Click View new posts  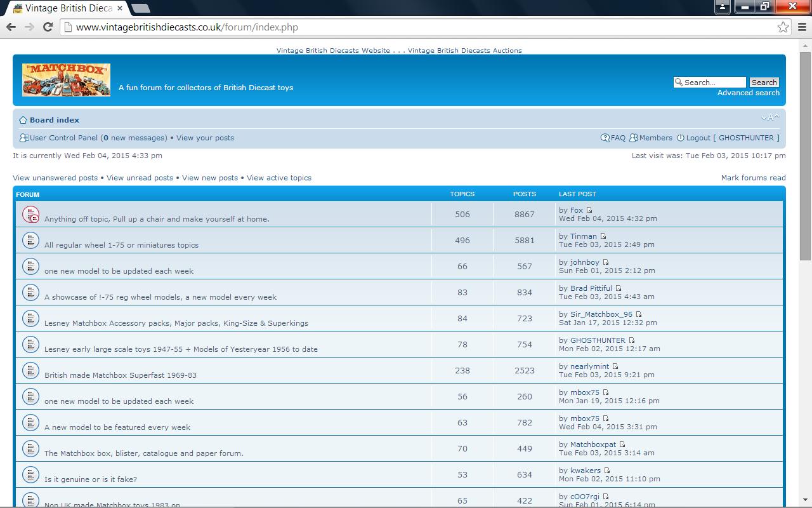coord(210,178)
